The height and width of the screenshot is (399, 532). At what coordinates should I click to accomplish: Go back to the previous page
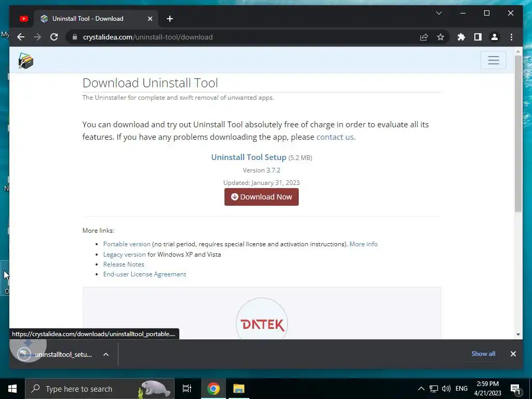point(21,37)
